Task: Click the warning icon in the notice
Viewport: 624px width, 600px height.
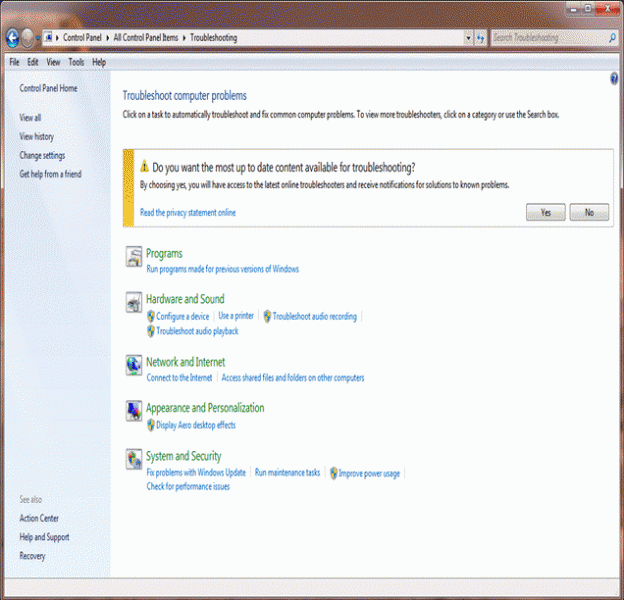Action: click(x=144, y=166)
